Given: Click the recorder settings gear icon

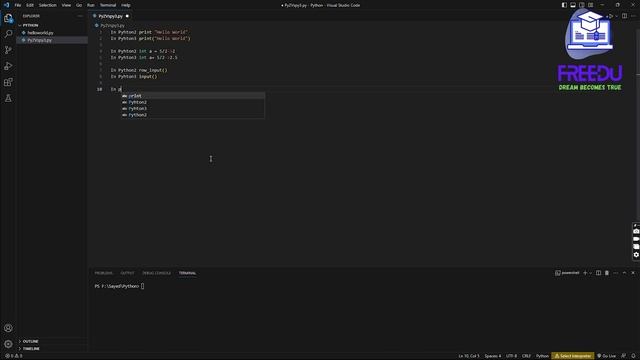Looking at the screenshot, I should coord(636,255).
